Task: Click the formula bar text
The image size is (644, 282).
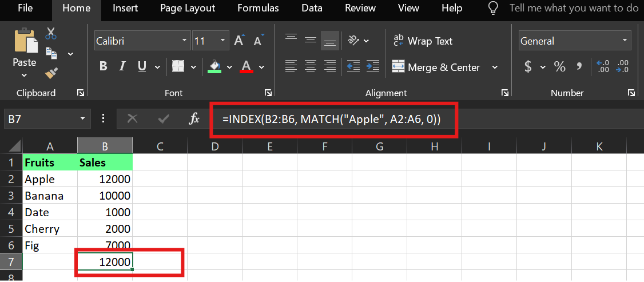Action: 332,120
